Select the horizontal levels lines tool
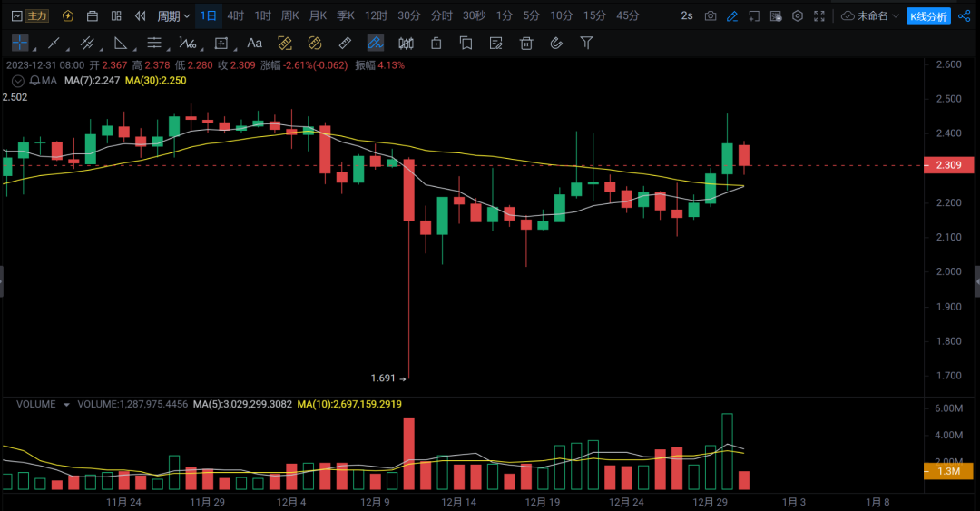 153,43
